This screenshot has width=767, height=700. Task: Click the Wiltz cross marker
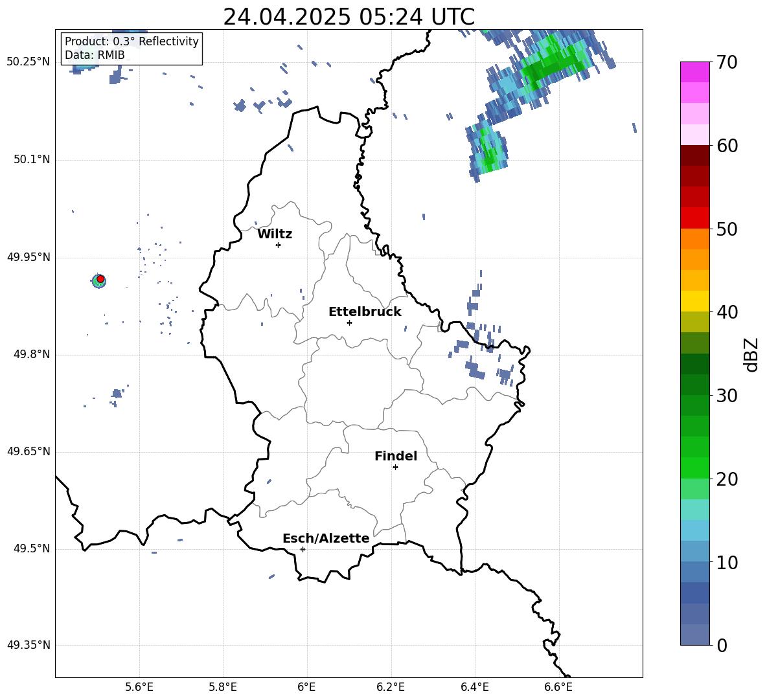point(279,245)
